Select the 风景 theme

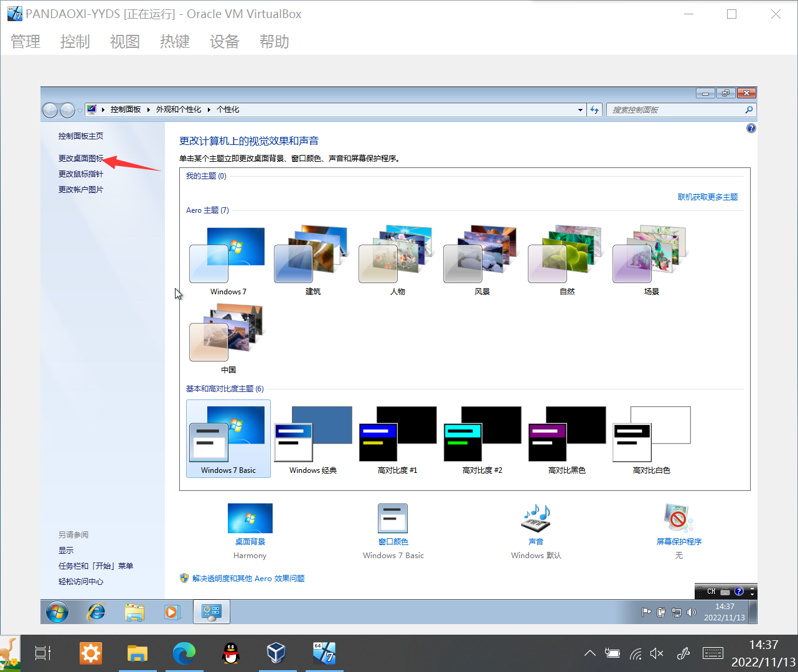(x=482, y=261)
